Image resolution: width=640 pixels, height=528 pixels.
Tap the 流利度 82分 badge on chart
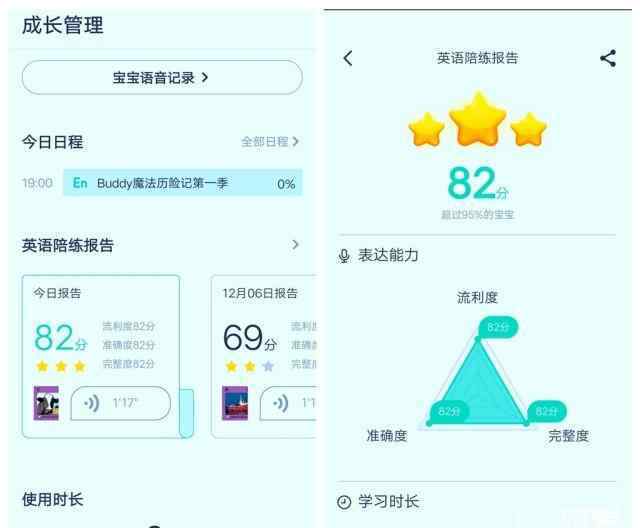click(x=498, y=327)
